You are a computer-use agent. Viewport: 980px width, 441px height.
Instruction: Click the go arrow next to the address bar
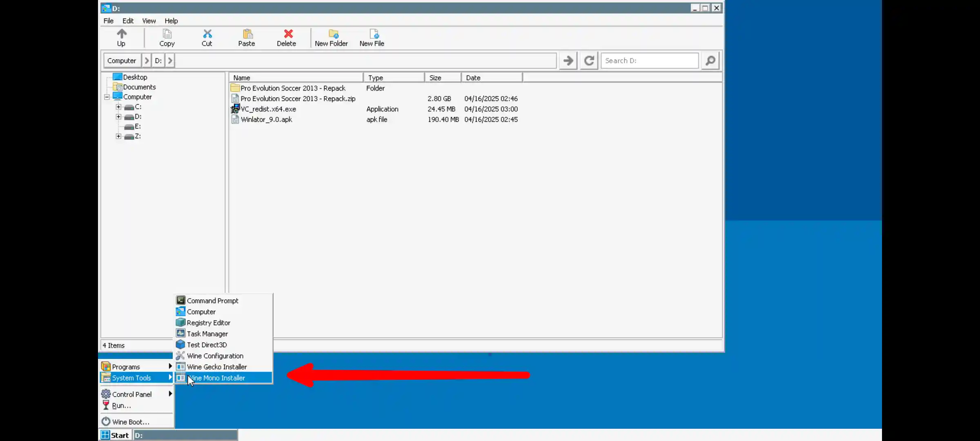pos(568,60)
